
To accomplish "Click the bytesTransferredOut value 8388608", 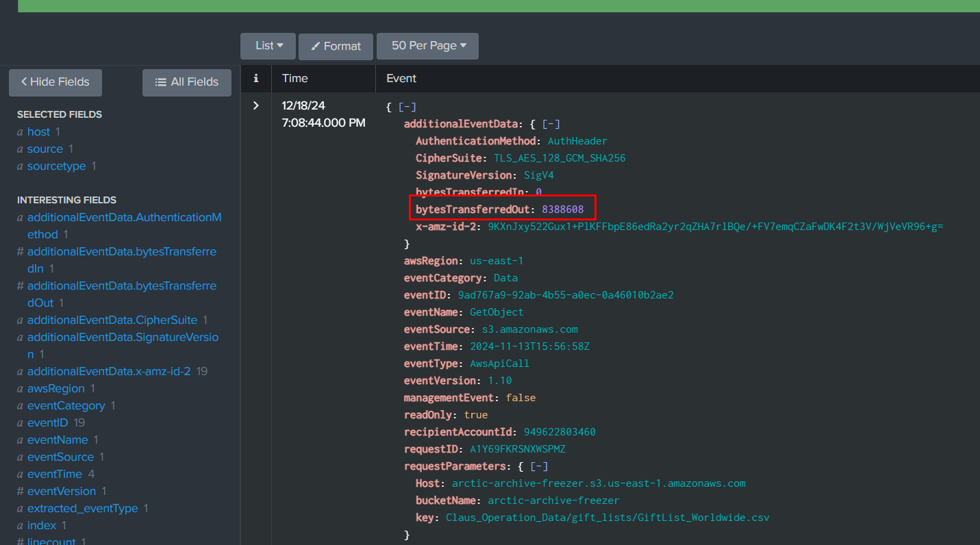I will [x=564, y=209].
